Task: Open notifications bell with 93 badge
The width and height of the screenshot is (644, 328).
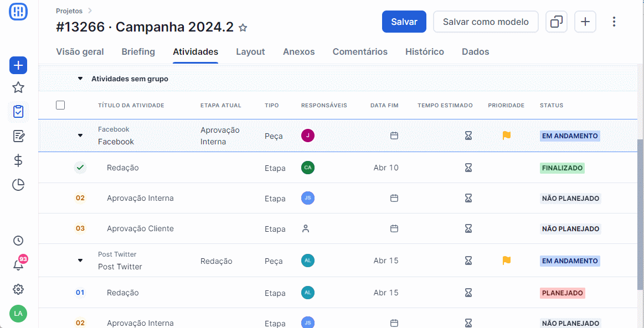Action: pyautogui.click(x=18, y=264)
